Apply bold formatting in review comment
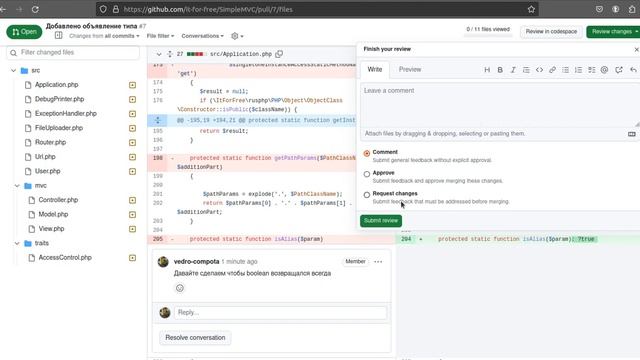The image size is (640, 360). point(500,70)
